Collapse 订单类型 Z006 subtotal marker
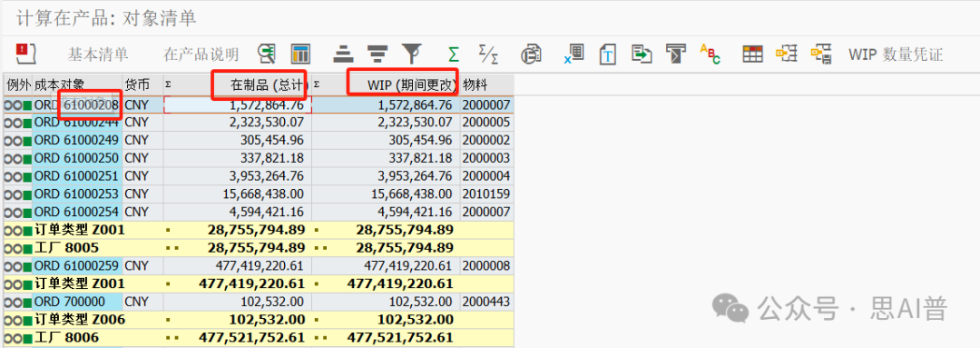The height and width of the screenshot is (348, 980). click(168, 321)
